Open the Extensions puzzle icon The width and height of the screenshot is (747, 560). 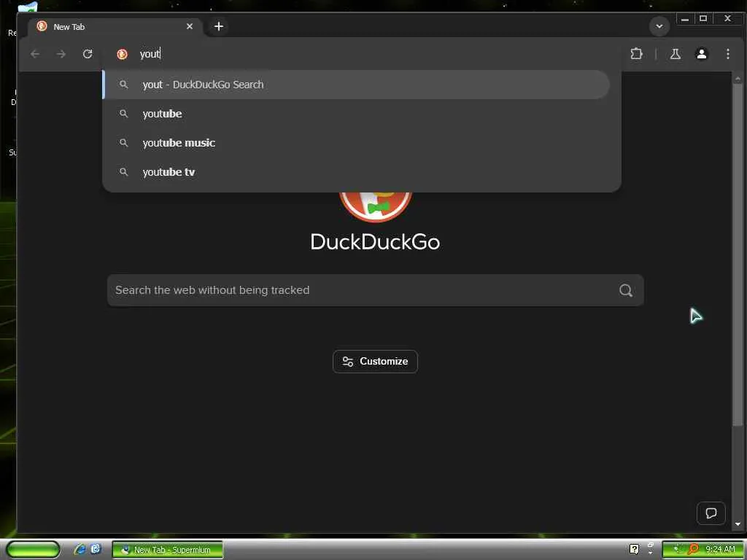tap(636, 54)
